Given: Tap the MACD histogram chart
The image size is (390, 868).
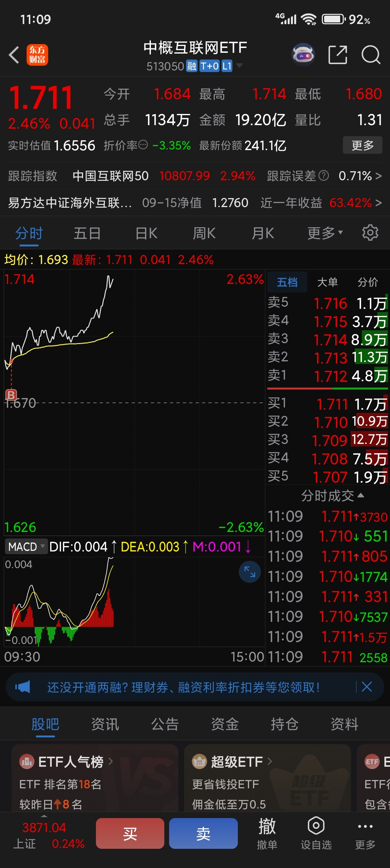Looking at the screenshot, I should click(134, 602).
